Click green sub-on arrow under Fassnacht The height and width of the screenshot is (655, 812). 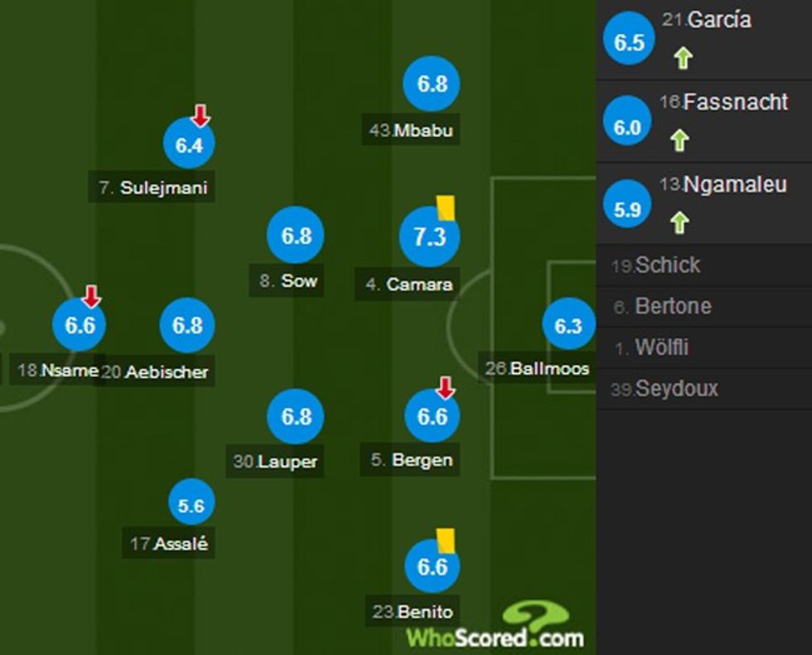679,139
